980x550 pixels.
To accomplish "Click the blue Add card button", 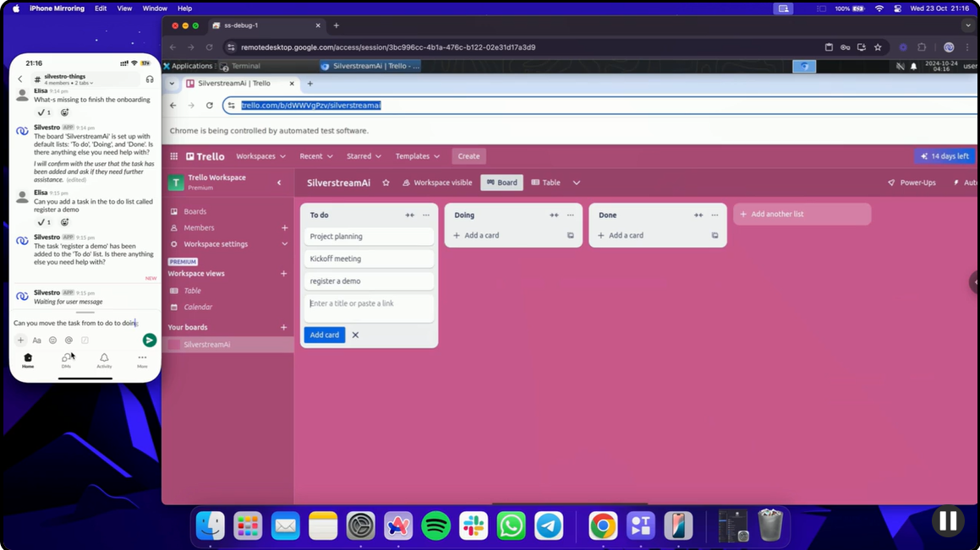I will tap(325, 335).
